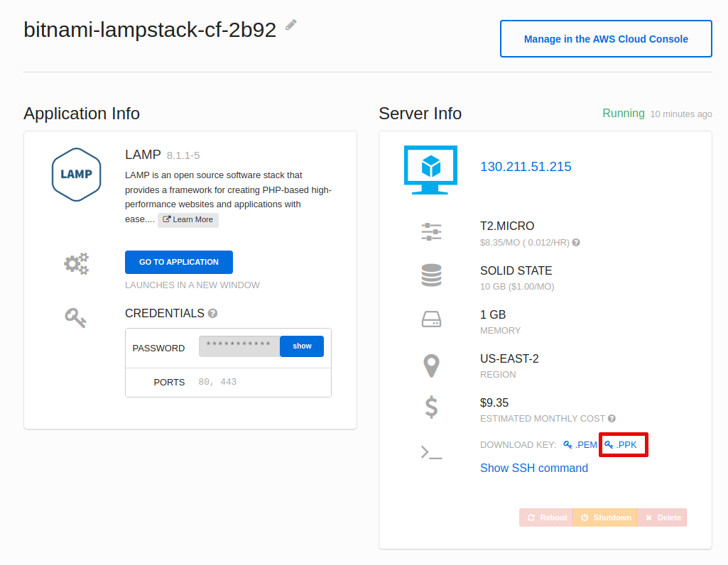Reboot the server
Image resolution: width=728 pixels, height=565 pixels.
coord(546,517)
